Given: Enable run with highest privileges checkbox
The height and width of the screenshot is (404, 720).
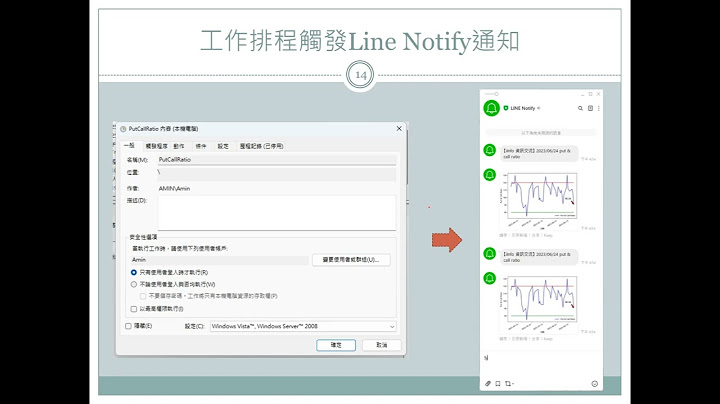Looking at the screenshot, I should coord(134,309).
